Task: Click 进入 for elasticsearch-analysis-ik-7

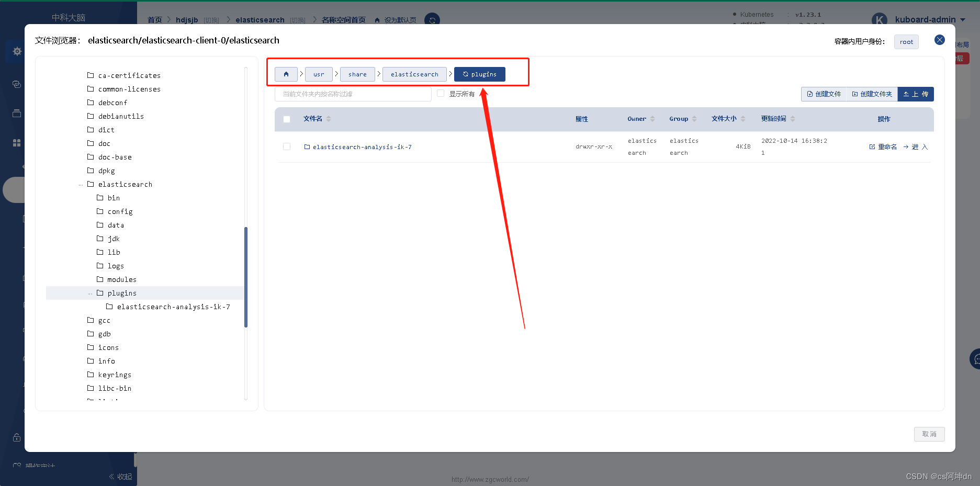Action: pyautogui.click(x=916, y=147)
